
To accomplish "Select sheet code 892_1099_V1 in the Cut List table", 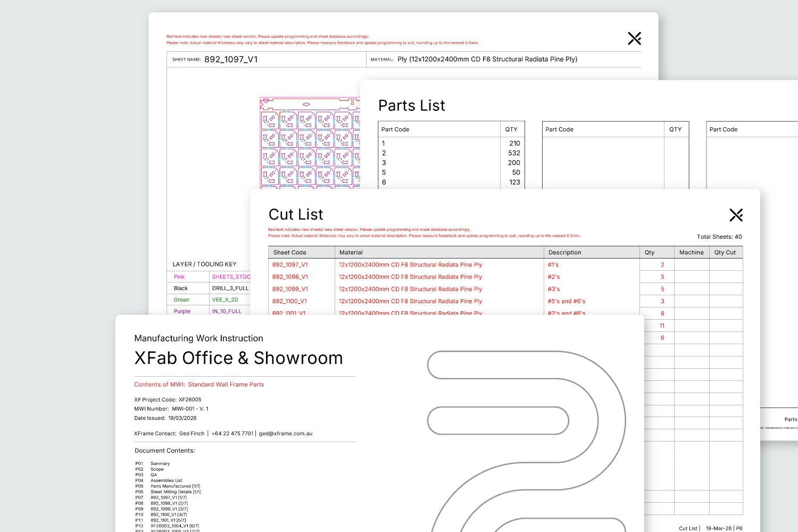I will click(290, 289).
